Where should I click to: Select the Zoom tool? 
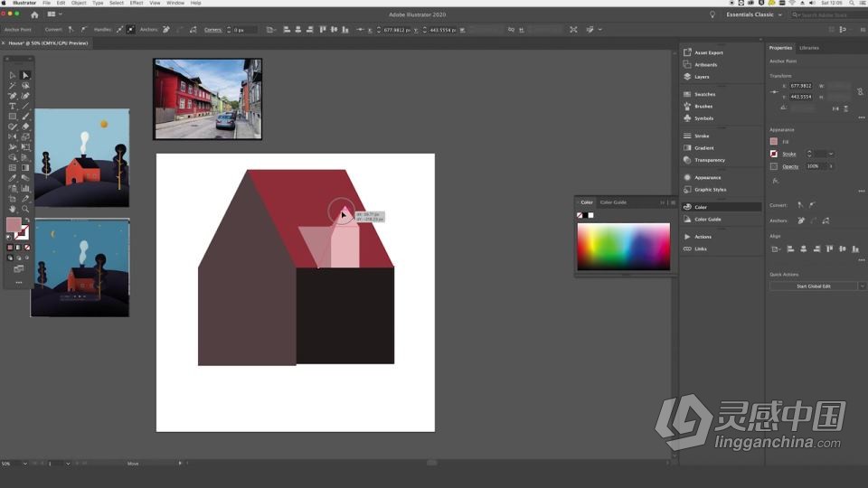pos(25,209)
